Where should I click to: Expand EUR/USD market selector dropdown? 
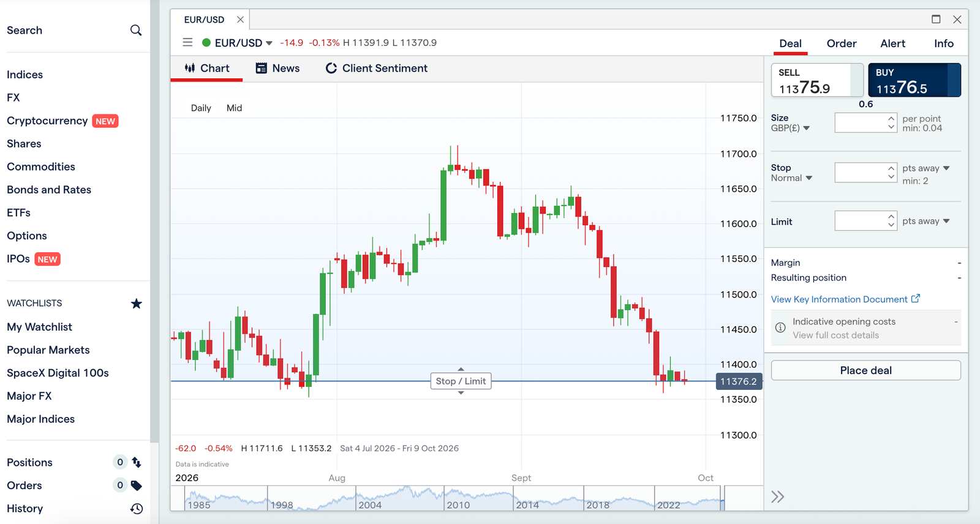(269, 43)
